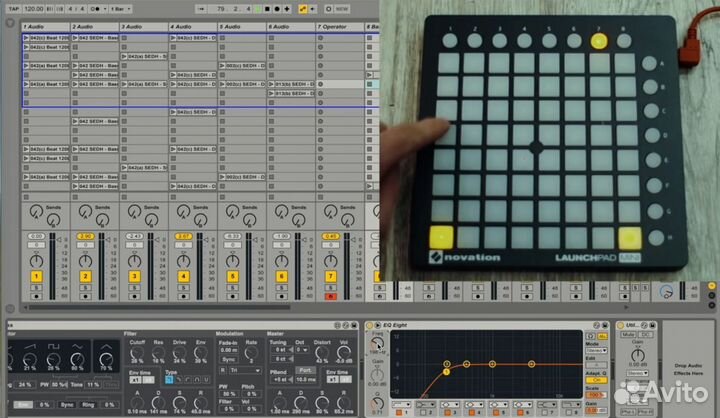Select the 5 Audio track header
The image size is (720, 418).
242,27
